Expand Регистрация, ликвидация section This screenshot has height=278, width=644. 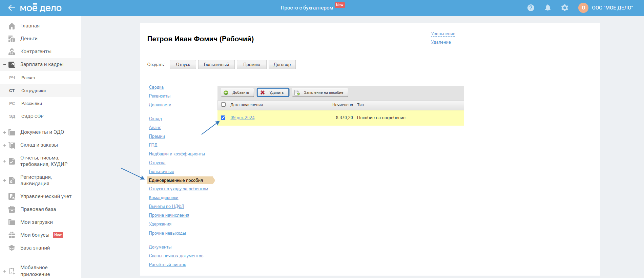(x=4, y=180)
